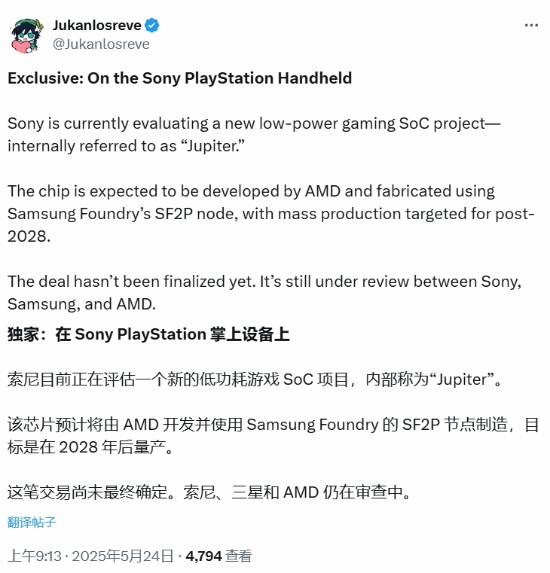Click the line "Samsung, and AMD."
The width and height of the screenshot is (550, 573).
[x=81, y=304]
